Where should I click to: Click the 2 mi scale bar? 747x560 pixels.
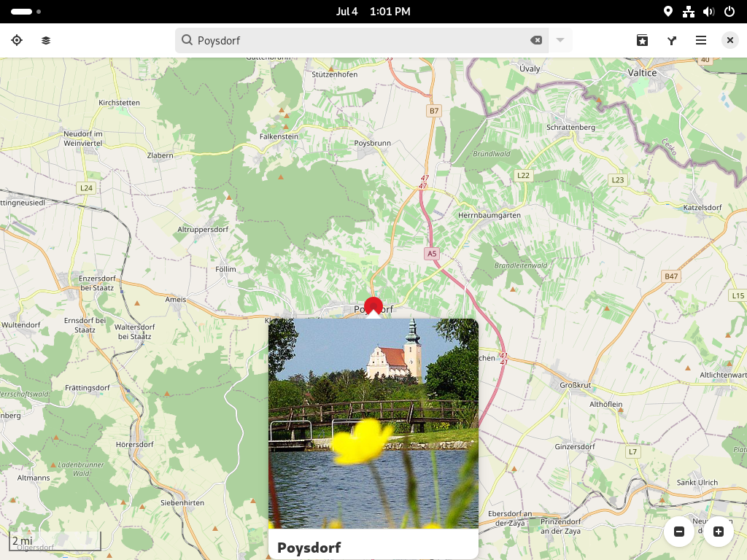(55, 540)
